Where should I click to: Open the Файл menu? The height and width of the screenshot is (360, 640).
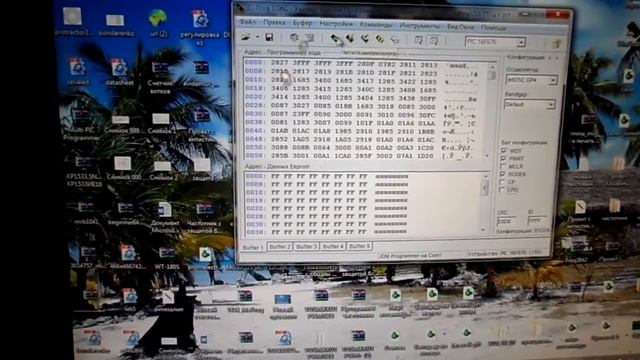click(248, 22)
